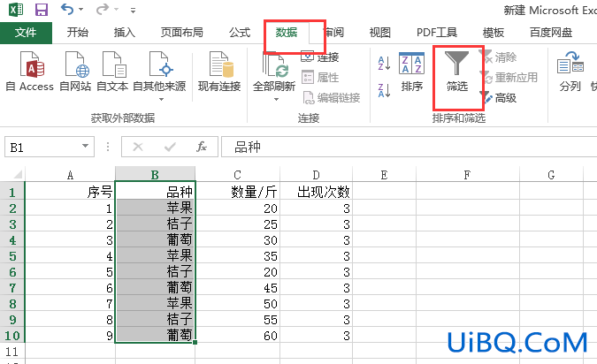Import data 自文本
The image size is (597, 364).
(112, 72)
